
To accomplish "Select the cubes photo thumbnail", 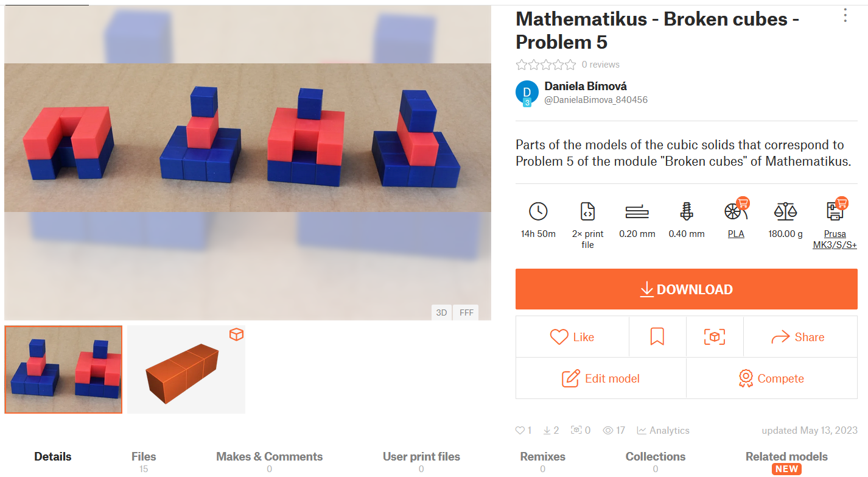I will [63, 369].
